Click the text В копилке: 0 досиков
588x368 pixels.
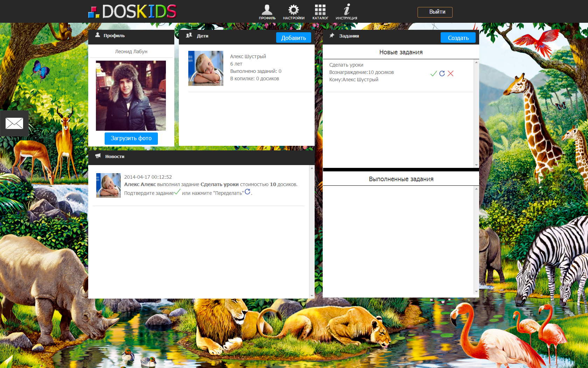click(255, 79)
